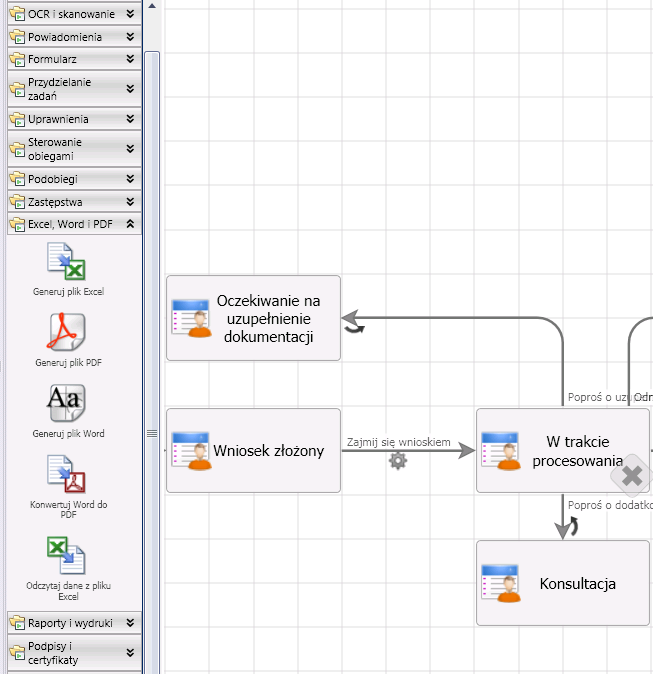Expand the Sterowanie obiegami chevron
Screen dimensions: 653x674
tap(130, 149)
